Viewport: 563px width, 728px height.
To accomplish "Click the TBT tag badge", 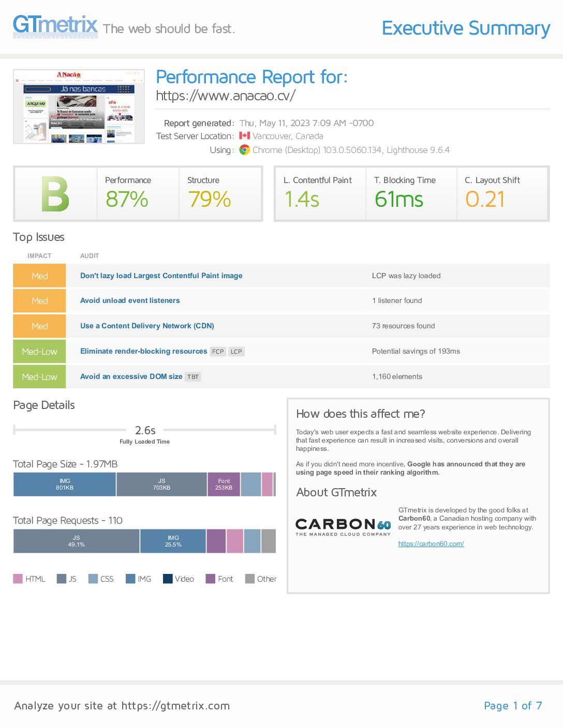I will tap(193, 377).
